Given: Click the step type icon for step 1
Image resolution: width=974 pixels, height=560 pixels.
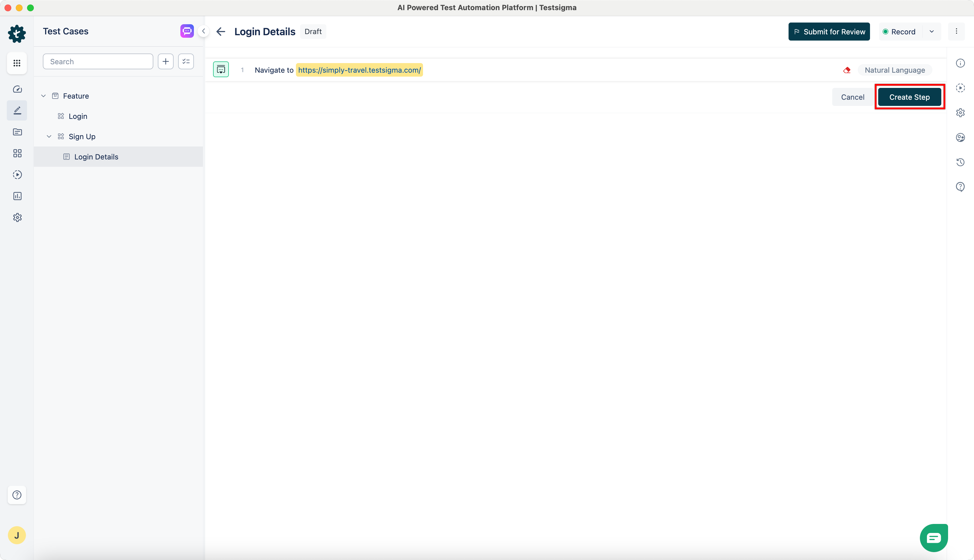Looking at the screenshot, I should 221,70.
